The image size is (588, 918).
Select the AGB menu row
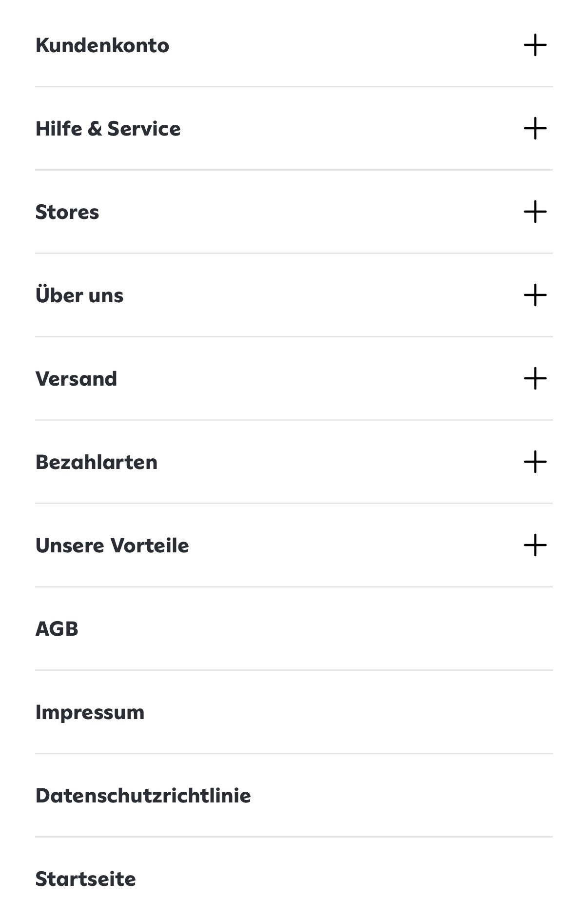293,629
